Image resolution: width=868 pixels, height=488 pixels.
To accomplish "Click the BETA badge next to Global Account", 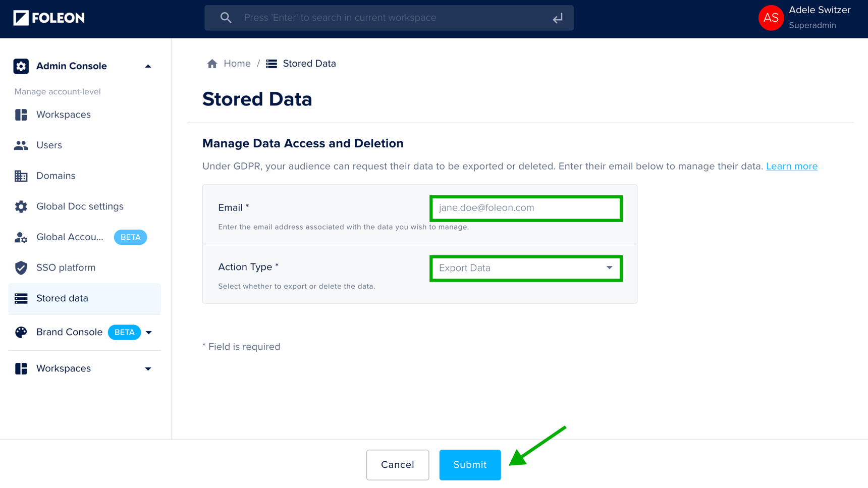I will pyautogui.click(x=130, y=237).
